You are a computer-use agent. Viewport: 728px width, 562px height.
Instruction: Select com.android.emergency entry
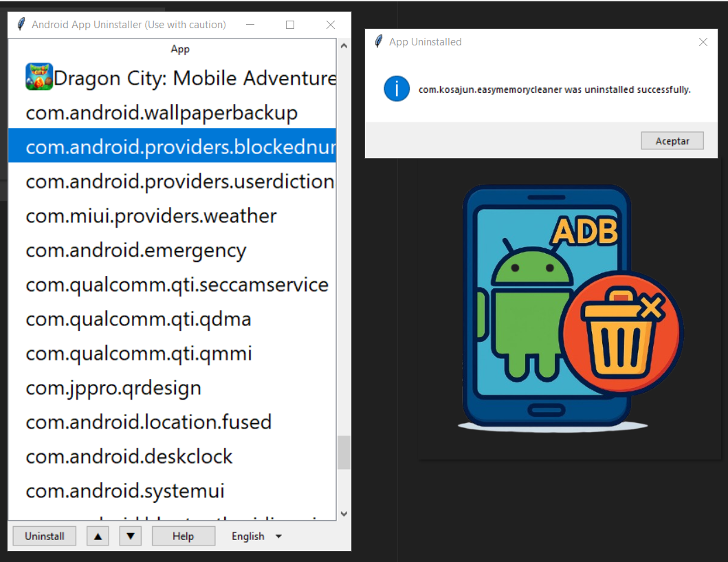tap(173, 250)
